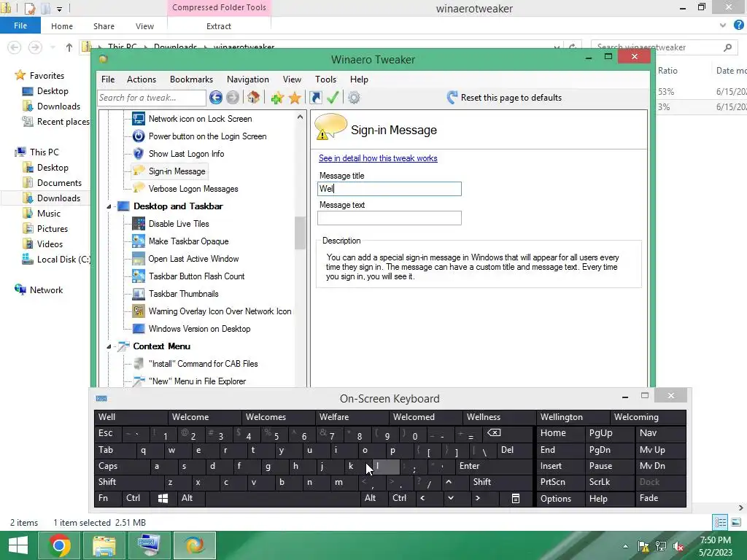The width and height of the screenshot is (747, 560).
Task: Switch to Explorer's Extract ribbon tab
Action: [219, 26]
